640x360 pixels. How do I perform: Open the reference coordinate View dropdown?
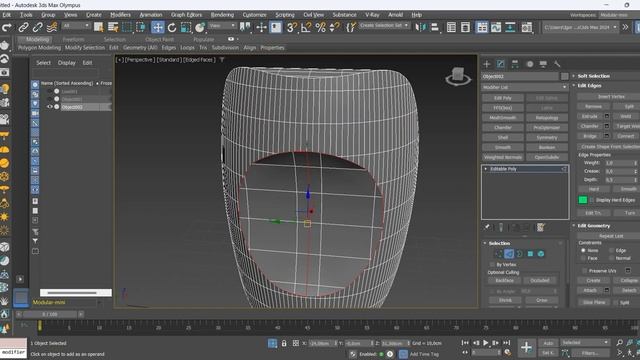pyautogui.click(x=222, y=26)
